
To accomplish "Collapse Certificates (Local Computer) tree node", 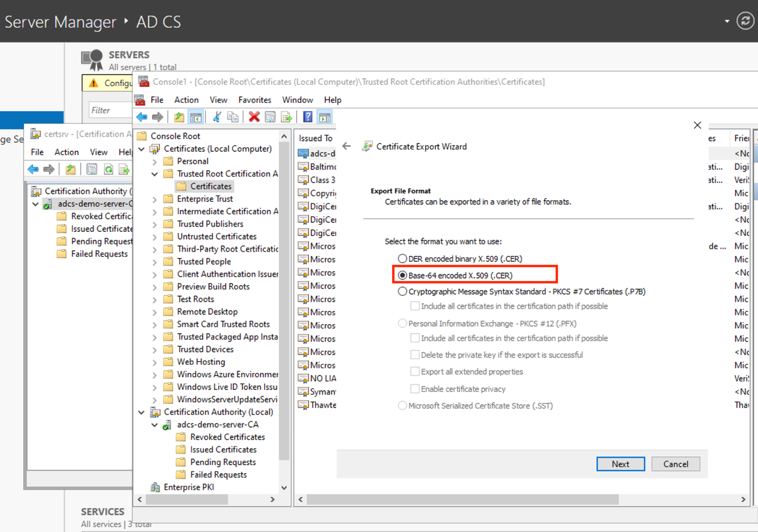I will [142, 149].
